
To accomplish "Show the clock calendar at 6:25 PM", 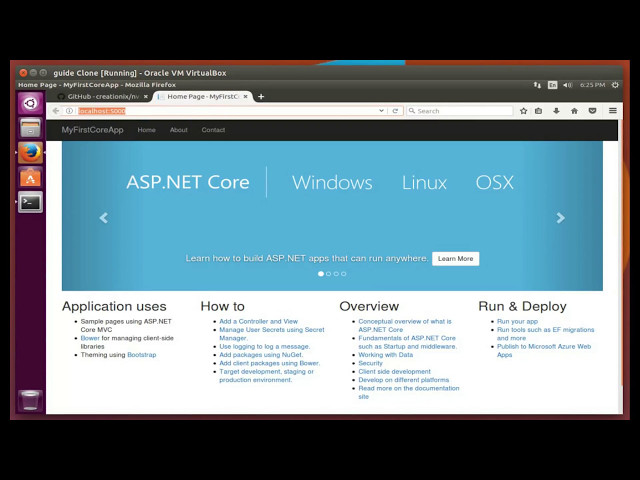I will coord(593,85).
